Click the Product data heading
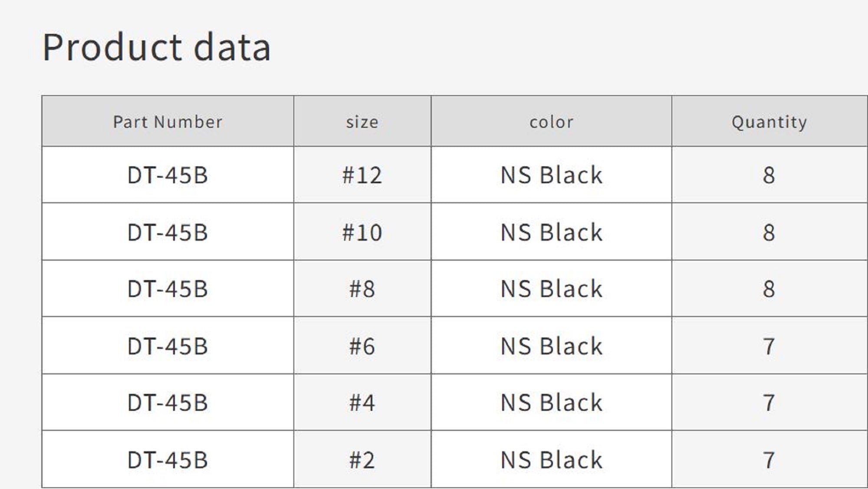Screen dimensions: 868x489 [x=157, y=47]
